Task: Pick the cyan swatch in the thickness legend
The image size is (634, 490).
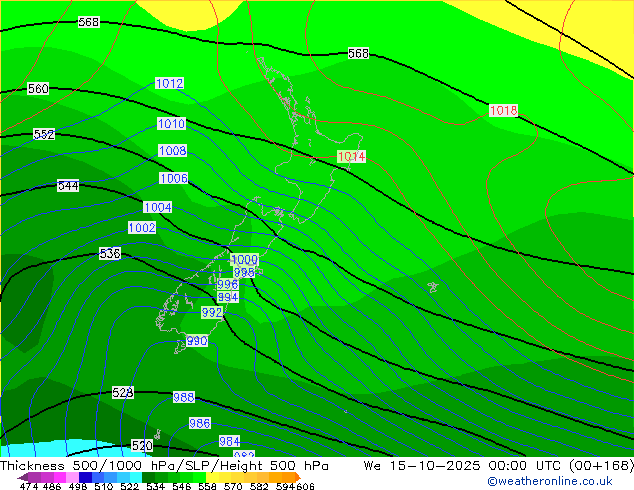Action: point(136,477)
